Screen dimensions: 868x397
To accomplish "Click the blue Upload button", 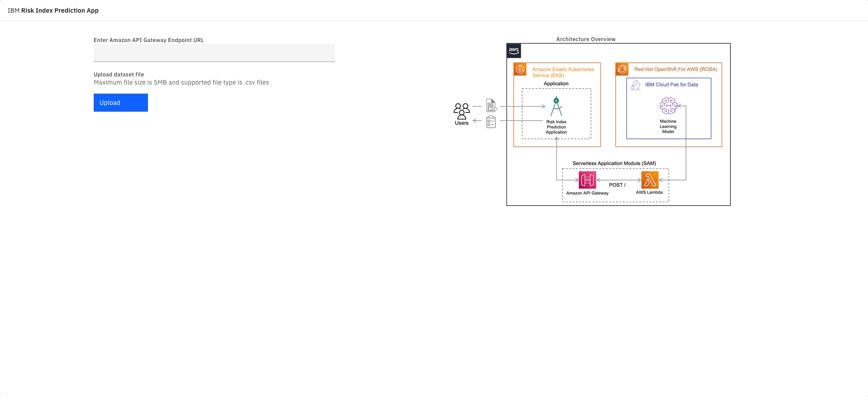I will point(121,103).
